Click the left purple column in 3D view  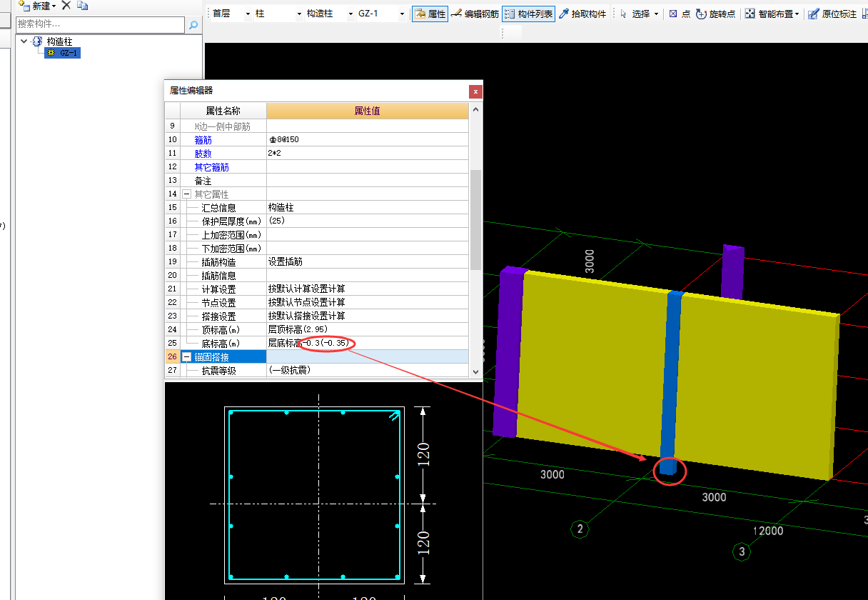point(510,352)
